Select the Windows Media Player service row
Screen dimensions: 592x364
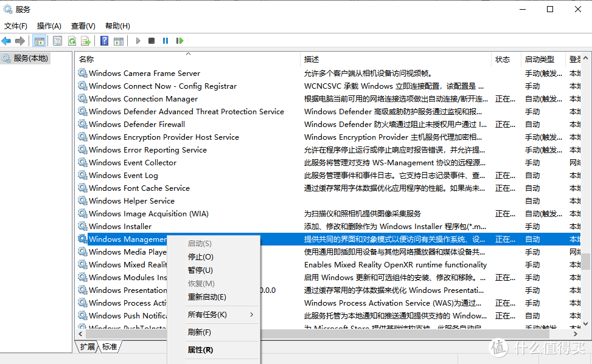click(329, 252)
